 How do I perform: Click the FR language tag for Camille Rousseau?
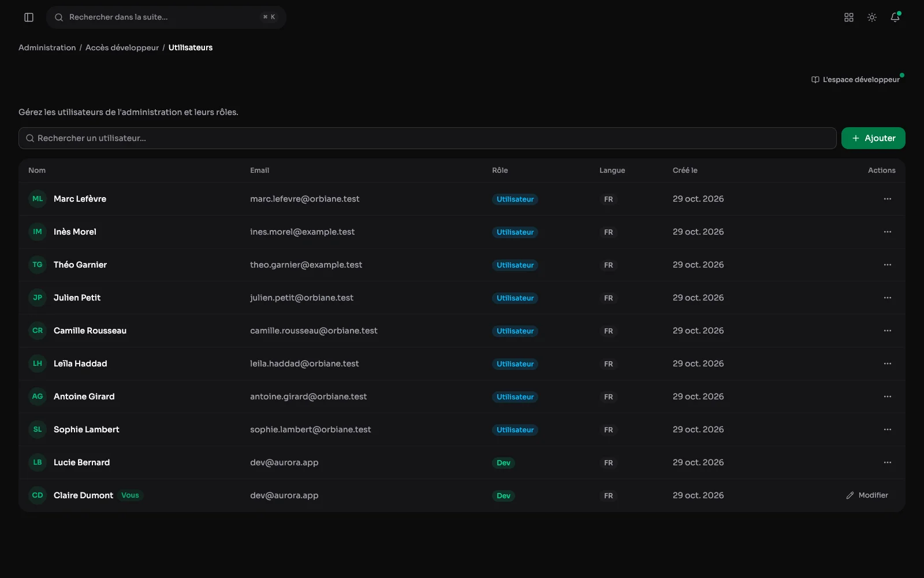click(x=609, y=331)
